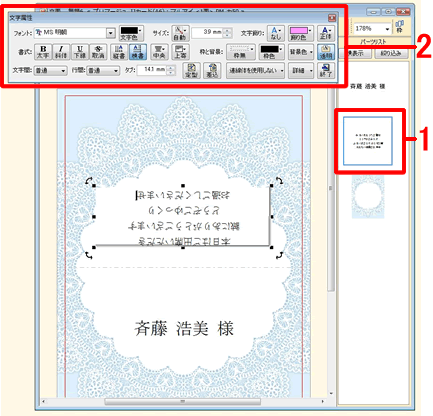Open horizontal alignment (中央) dropdown
Viewport: 433px width, 416px height.
pyautogui.click(x=159, y=52)
